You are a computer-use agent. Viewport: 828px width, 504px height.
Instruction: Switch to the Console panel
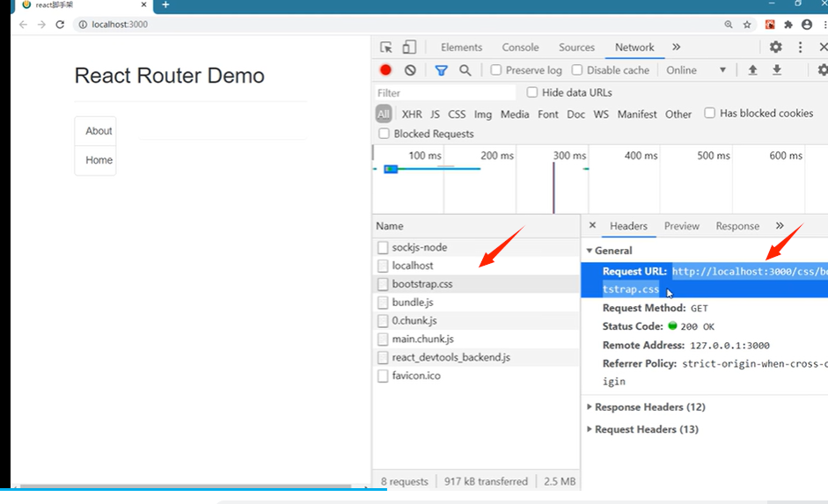[520, 47]
